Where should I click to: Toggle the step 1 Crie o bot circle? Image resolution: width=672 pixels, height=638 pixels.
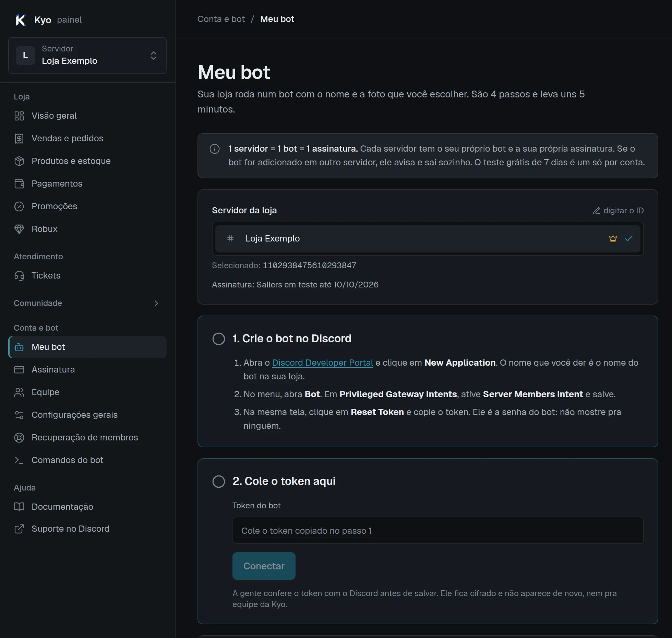click(219, 339)
